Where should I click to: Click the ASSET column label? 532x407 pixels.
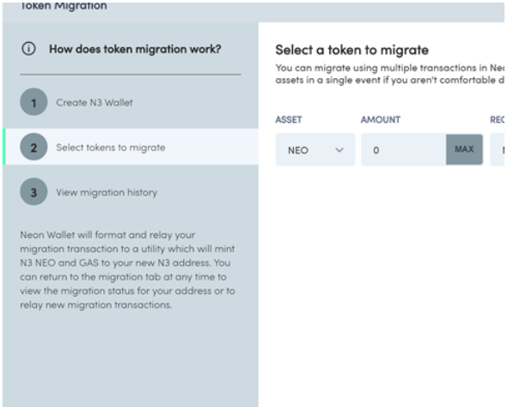click(x=289, y=119)
